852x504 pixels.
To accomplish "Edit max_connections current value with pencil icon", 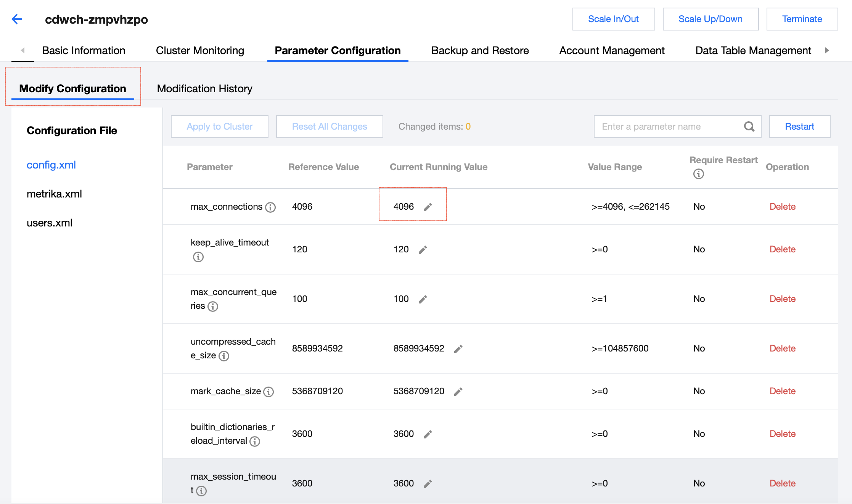I will [x=428, y=207].
